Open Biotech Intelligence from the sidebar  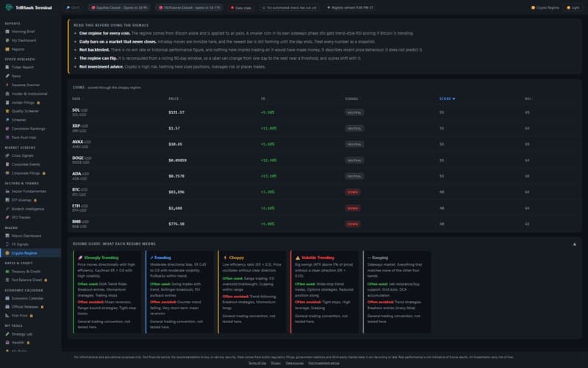pyautogui.click(x=30, y=209)
